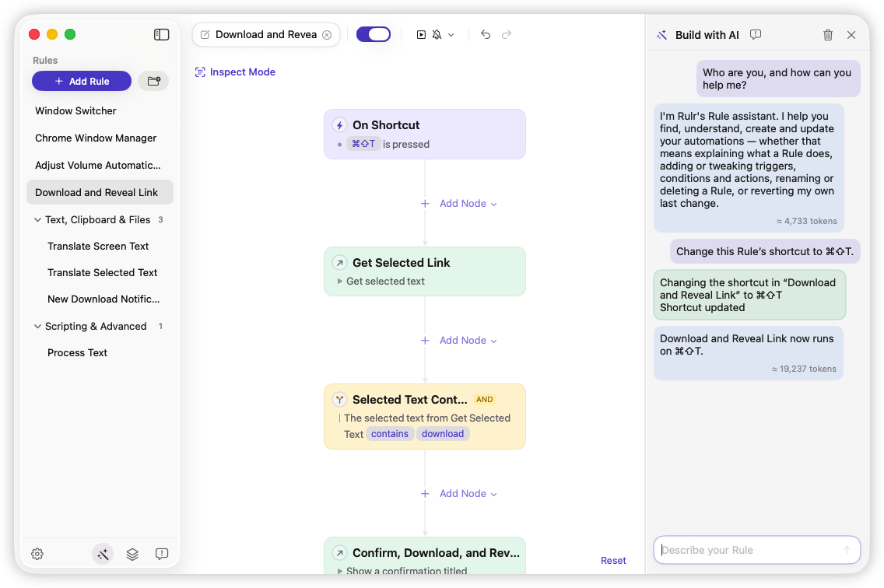884x588 pixels.
Task: Open the feedback bubble icon in sidebar footer
Action: click(161, 555)
